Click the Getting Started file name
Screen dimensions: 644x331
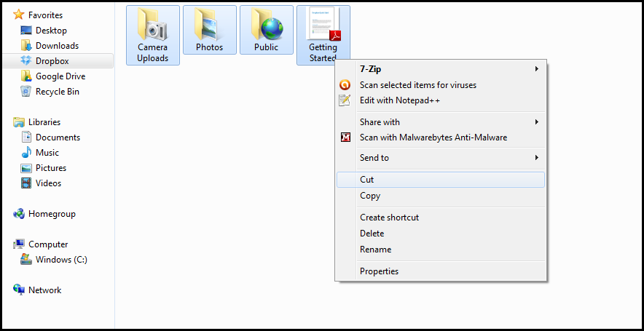tap(323, 52)
